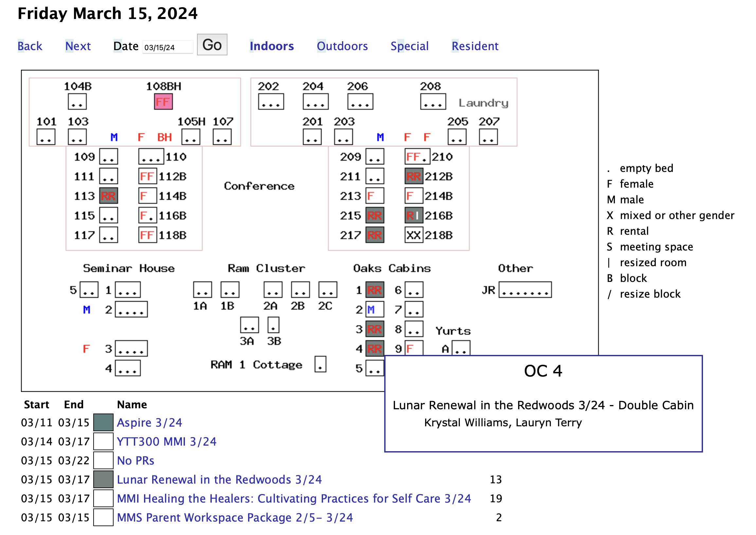Click the Date input field
Image resolution: width=756 pixels, height=535 pixels.
point(167,47)
